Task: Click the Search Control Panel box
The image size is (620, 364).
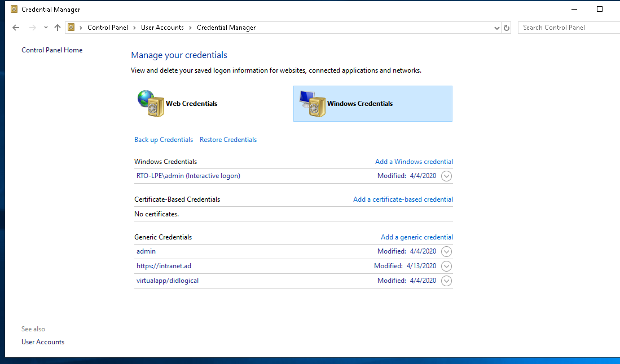Action: point(569,28)
